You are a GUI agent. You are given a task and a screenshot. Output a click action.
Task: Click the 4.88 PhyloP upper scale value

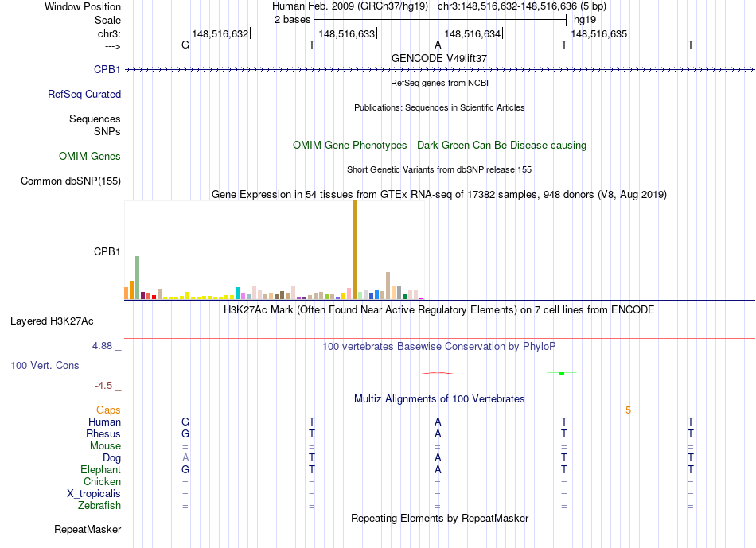tap(102, 346)
